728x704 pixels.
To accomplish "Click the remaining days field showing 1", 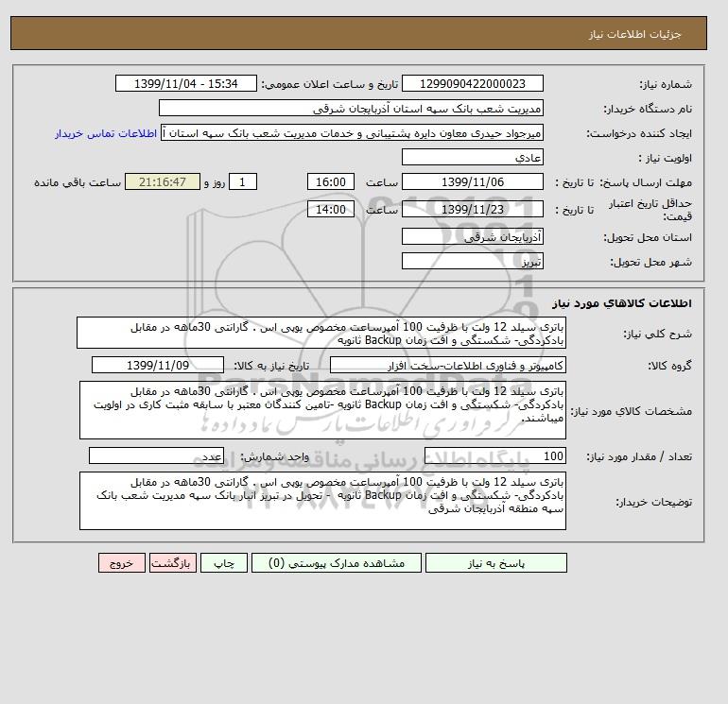I will point(243,182).
